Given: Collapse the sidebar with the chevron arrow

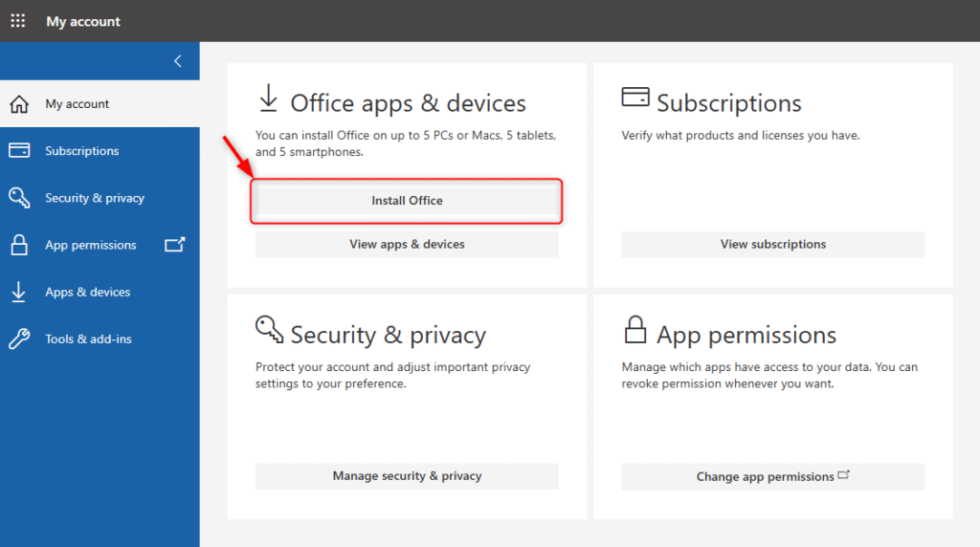Looking at the screenshot, I should 178,60.
